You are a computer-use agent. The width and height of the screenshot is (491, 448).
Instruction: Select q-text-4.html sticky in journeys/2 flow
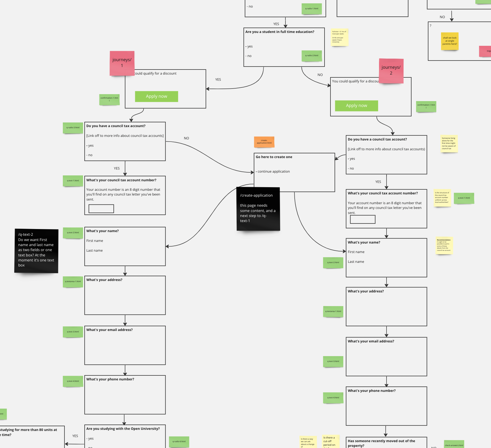coord(333,398)
